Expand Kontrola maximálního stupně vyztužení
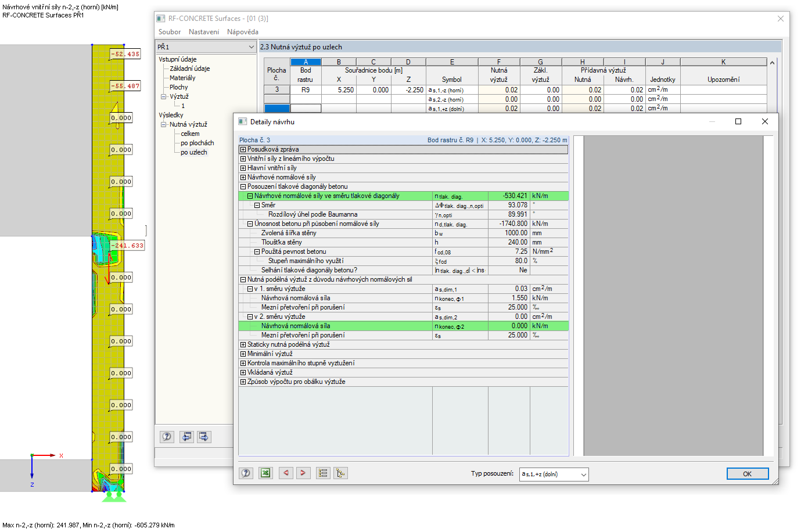 point(243,363)
